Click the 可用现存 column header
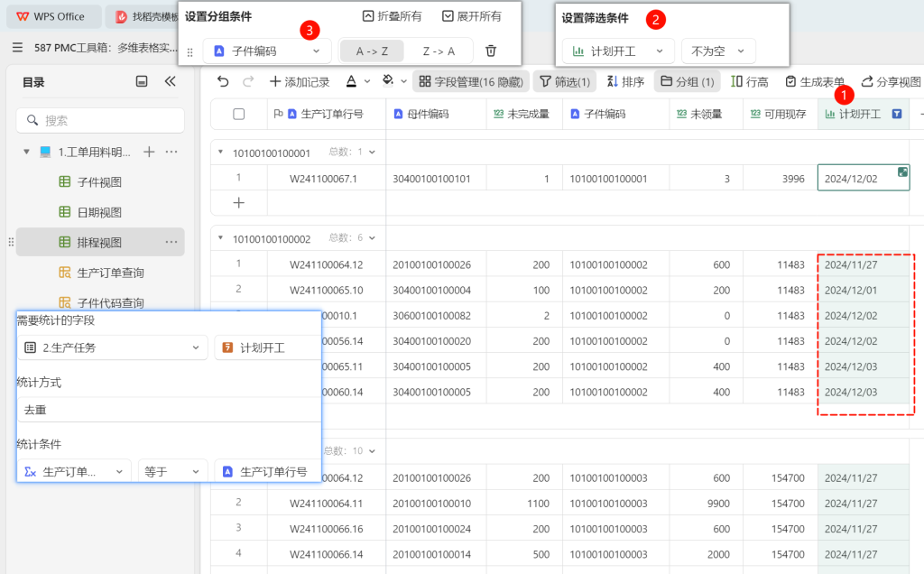The image size is (924, 574). click(x=781, y=114)
